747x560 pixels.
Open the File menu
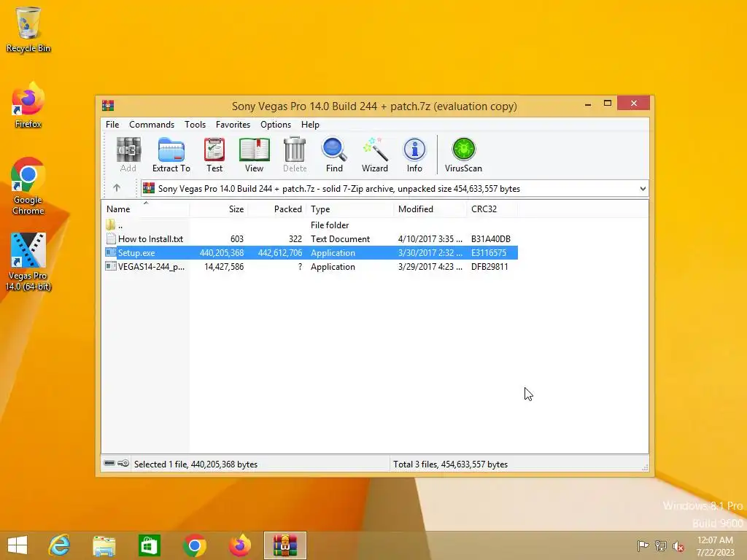112,124
